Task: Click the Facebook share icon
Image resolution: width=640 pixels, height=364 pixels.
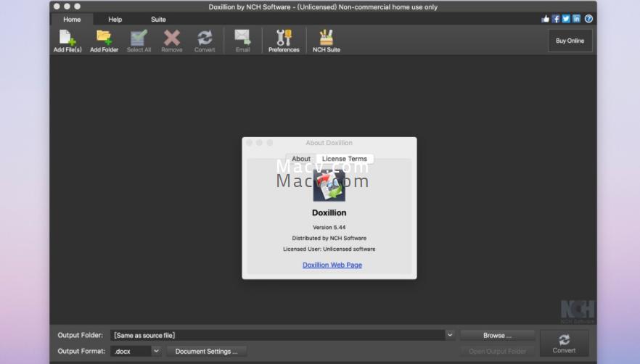Action: tap(556, 19)
